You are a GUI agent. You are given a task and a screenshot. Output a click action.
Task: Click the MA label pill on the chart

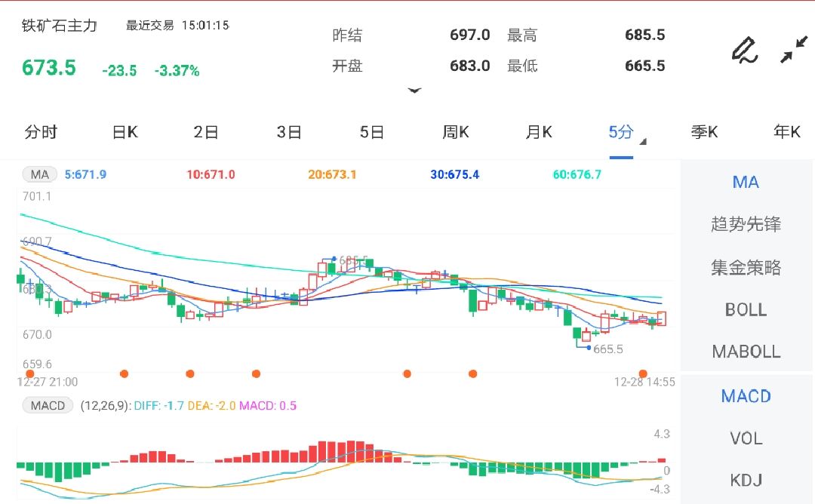39,174
